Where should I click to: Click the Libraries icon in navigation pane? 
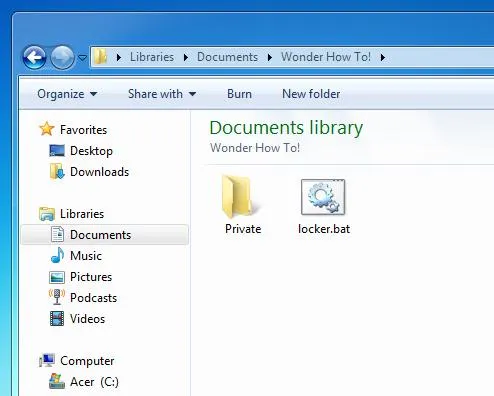click(x=47, y=214)
